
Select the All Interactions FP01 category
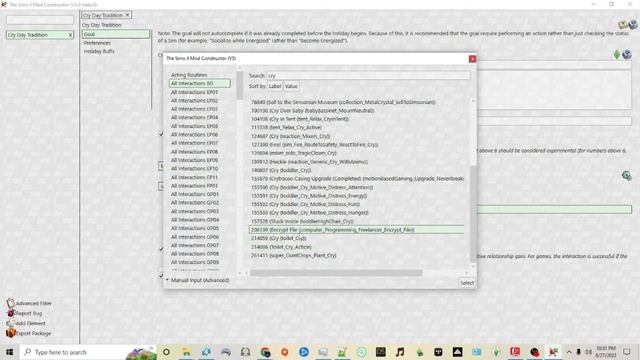click(x=194, y=186)
